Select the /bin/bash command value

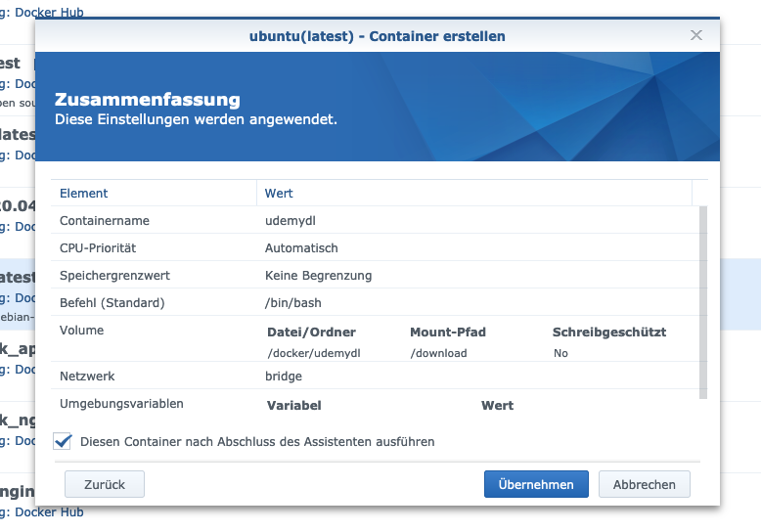point(293,303)
